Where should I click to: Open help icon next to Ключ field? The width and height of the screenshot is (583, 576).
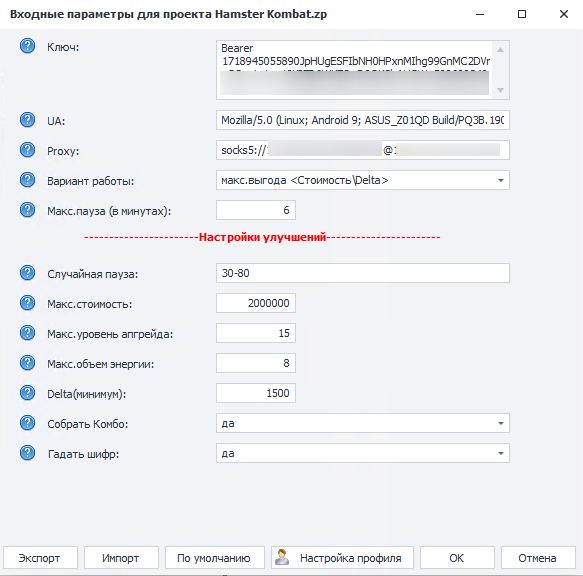pos(28,46)
